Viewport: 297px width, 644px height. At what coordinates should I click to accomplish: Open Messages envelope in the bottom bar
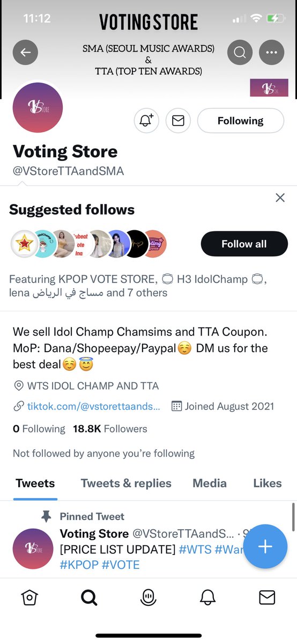[x=267, y=597]
